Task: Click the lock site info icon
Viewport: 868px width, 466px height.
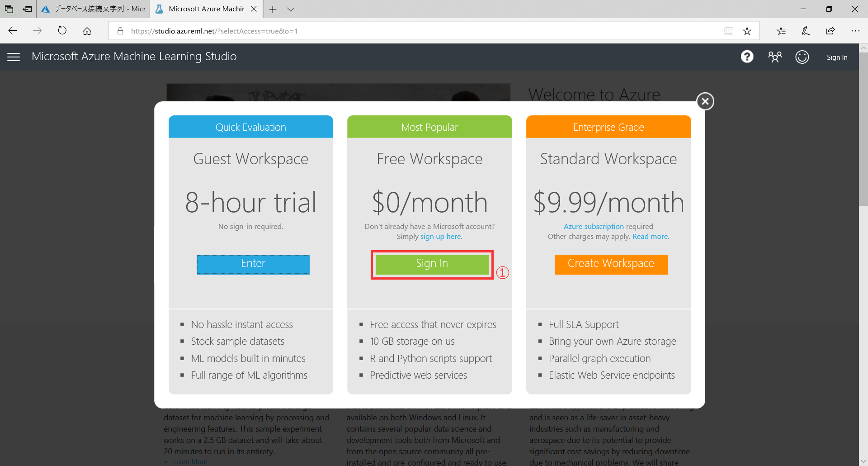Action: click(120, 31)
